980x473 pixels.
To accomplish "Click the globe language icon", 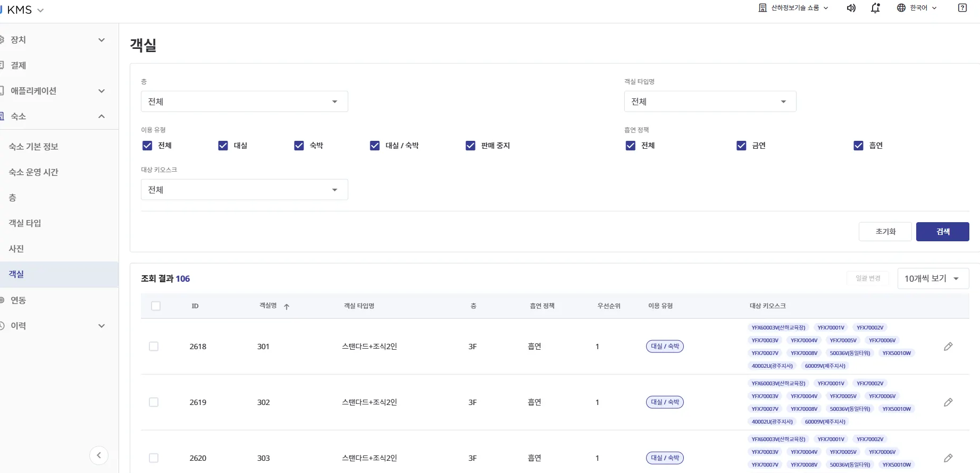I will [901, 8].
